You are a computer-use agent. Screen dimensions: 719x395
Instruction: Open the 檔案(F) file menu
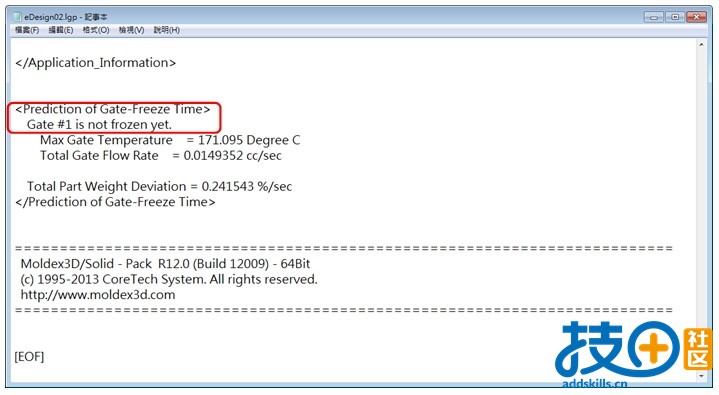tap(27, 30)
